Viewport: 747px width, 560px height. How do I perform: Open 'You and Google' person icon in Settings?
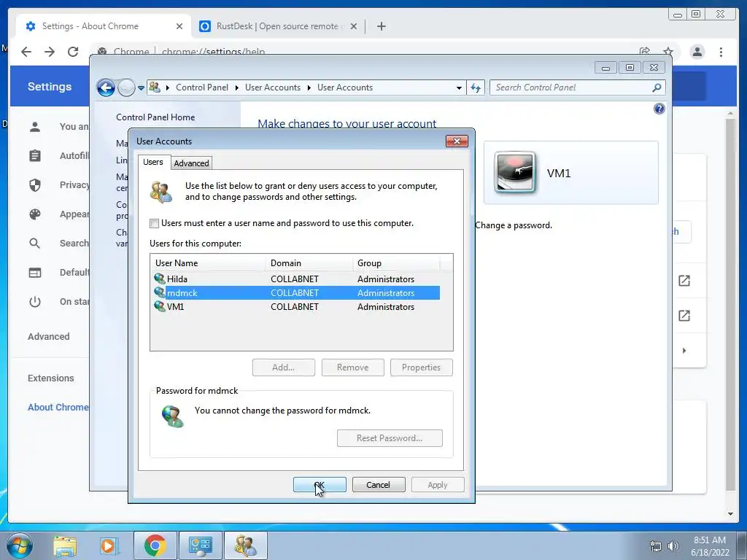[35, 127]
